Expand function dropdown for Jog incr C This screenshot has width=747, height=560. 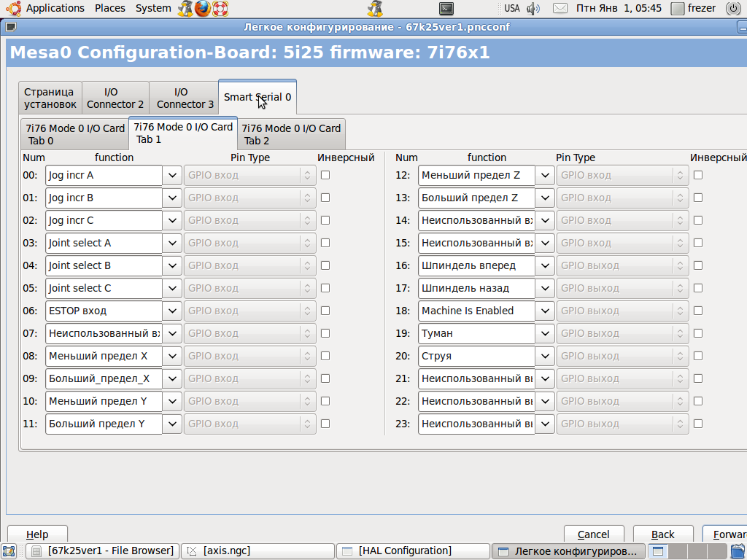172,220
